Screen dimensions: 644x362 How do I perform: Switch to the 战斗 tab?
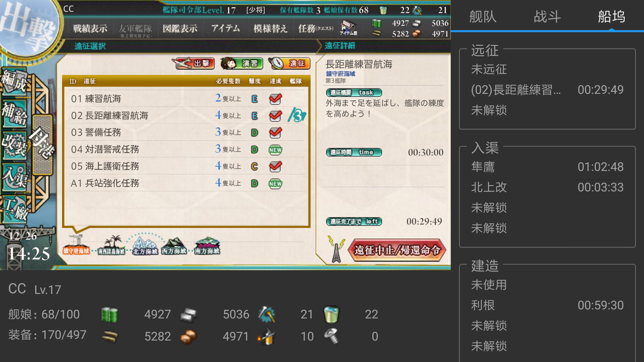pyautogui.click(x=547, y=16)
